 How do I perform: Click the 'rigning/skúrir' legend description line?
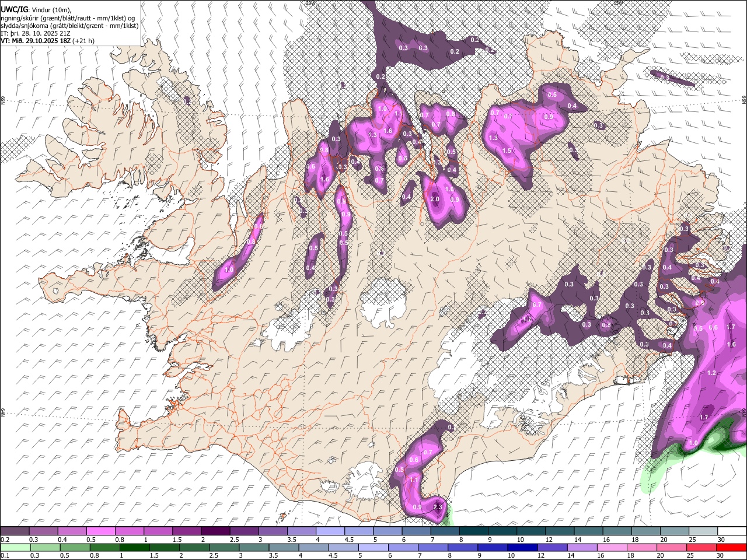point(68,17)
